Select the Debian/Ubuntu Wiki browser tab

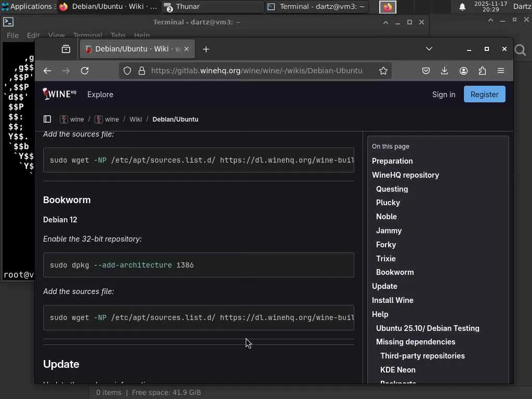(x=137, y=49)
